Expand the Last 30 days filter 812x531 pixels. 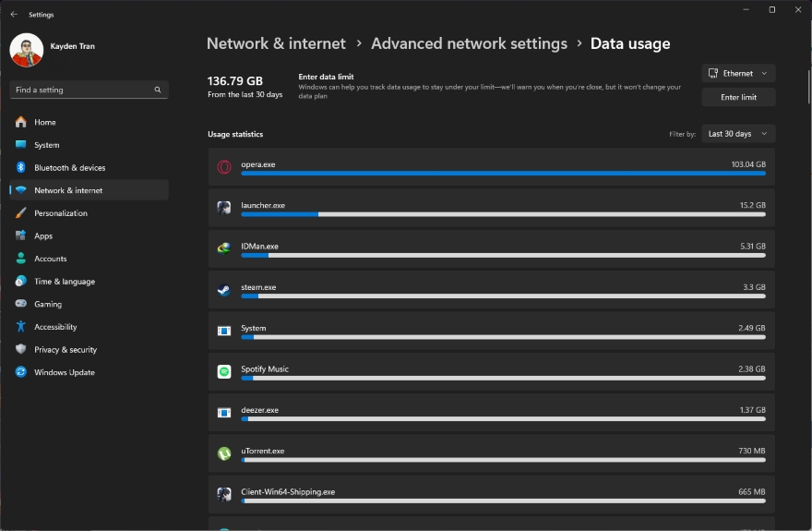point(738,134)
